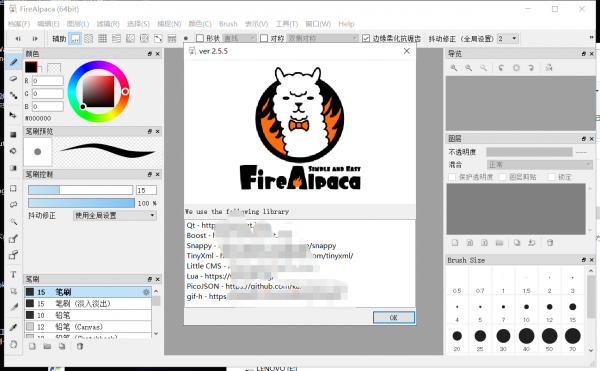Click zoom in icon in Navigator panel

454,68
